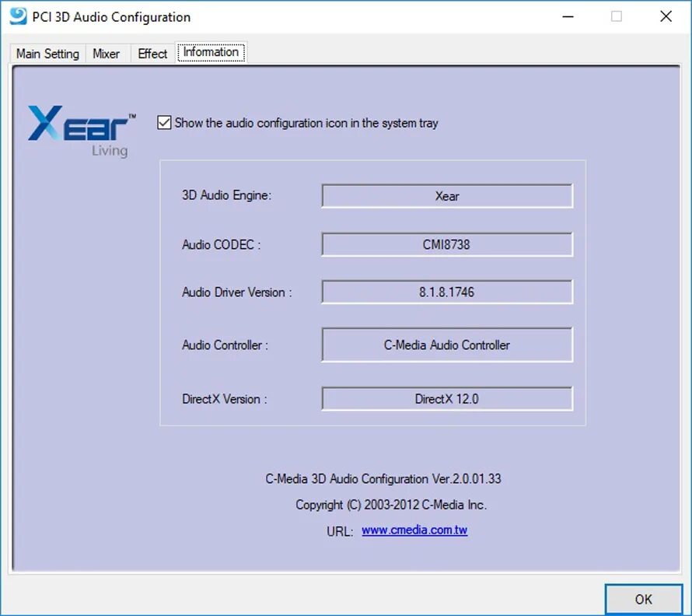Click the 'Audio Driver Version :' label

237,292
